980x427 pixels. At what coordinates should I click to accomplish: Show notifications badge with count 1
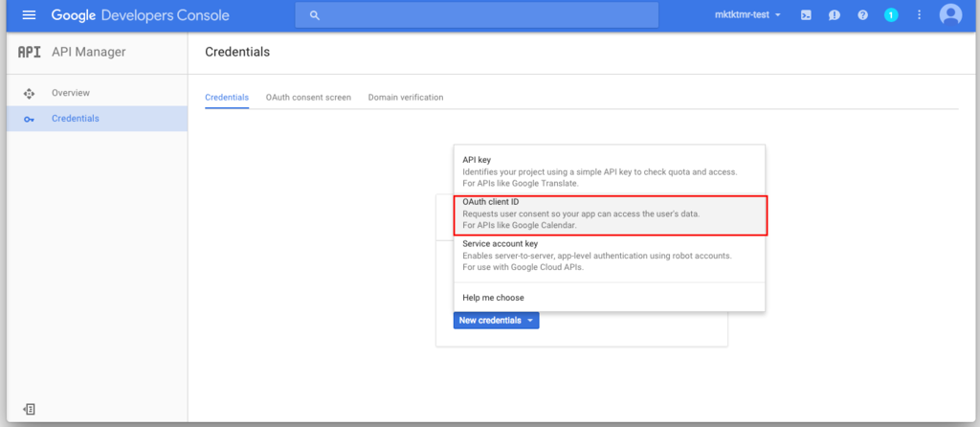point(891,15)
